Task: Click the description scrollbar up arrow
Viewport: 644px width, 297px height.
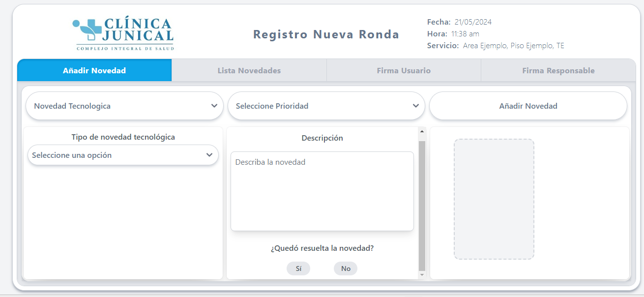Action: tap(422, 131)
